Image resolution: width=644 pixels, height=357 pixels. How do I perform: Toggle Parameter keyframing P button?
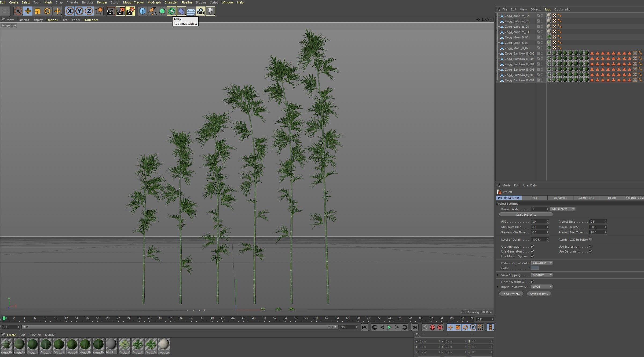pyautogui.click(x=473, y=327)
